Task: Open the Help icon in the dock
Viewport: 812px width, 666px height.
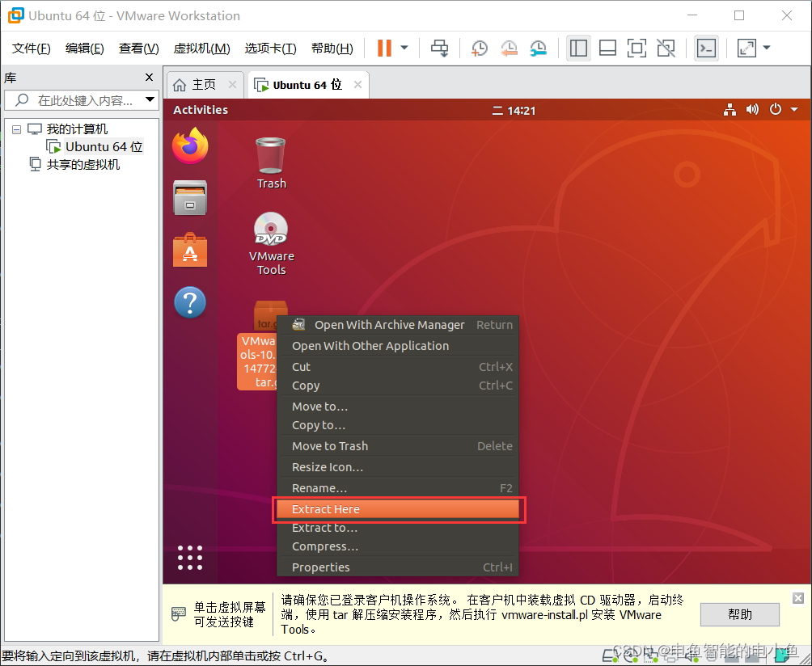Action: coord(190,302)
